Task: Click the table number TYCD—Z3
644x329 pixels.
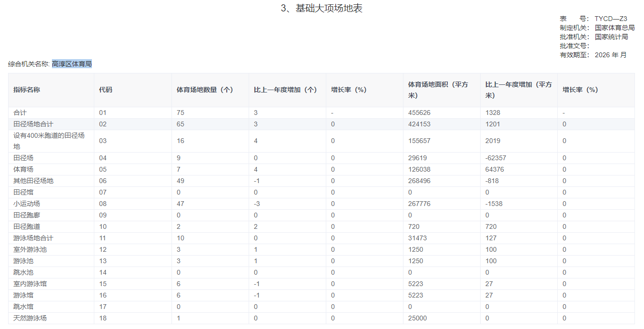Action: 611,19
